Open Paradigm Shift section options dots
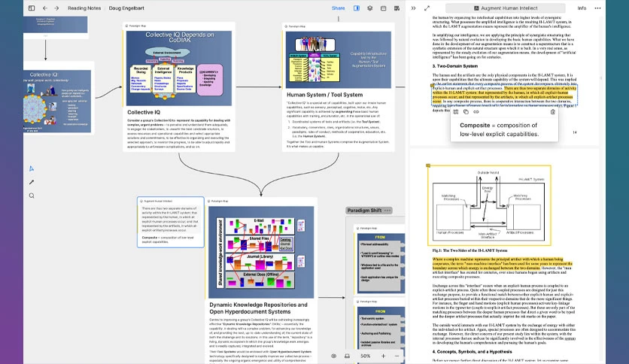Image resolution: width=629 pixels, height=364 pixels. coord(387,211)
